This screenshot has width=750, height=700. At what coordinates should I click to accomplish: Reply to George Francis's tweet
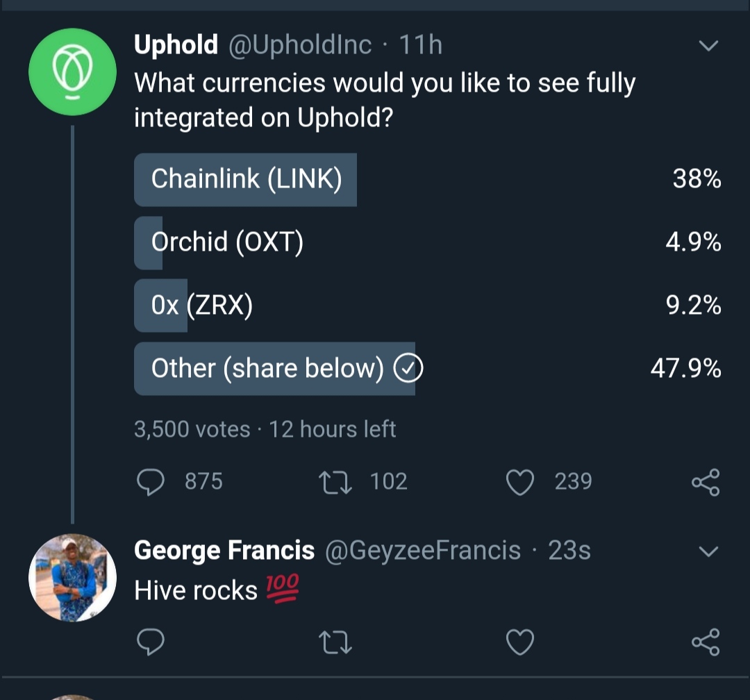coord(151,642)
